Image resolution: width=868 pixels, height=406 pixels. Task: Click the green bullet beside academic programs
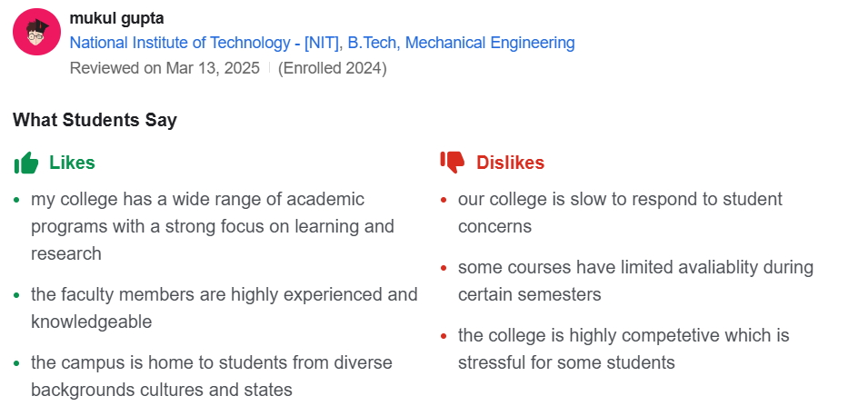16,200
